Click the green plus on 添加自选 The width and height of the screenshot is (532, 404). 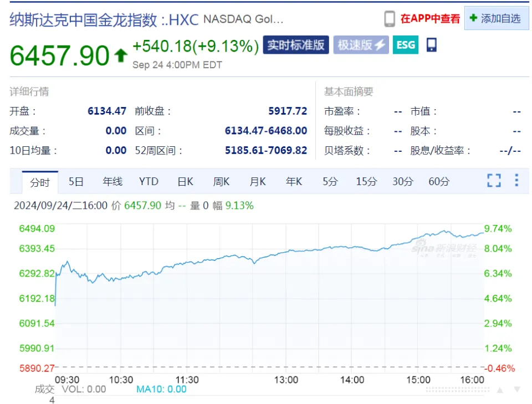[x=473, y=18]
